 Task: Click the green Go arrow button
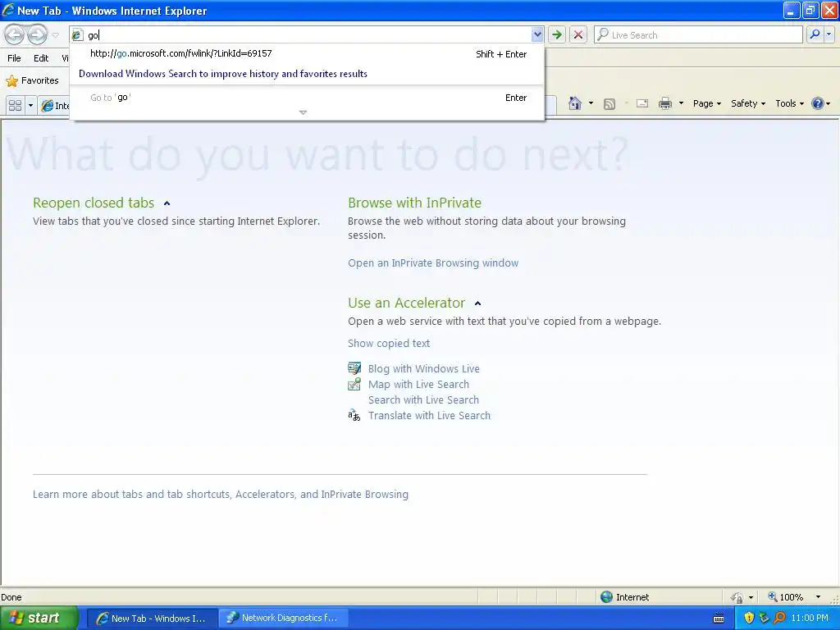click(x=557, y=34)
